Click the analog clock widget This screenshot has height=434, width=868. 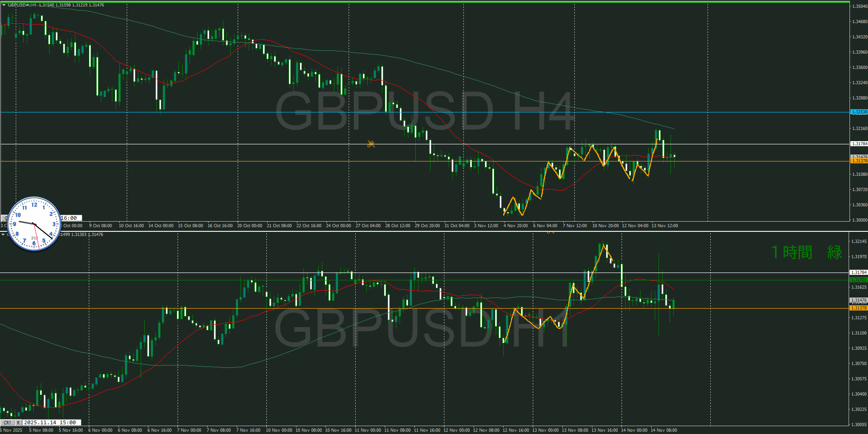34,224
